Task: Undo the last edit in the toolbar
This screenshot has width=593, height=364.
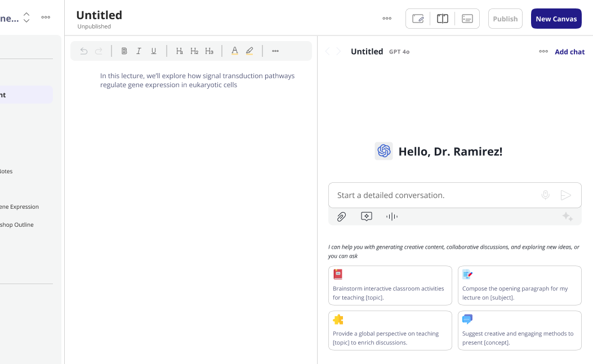Action: [83, 51]
